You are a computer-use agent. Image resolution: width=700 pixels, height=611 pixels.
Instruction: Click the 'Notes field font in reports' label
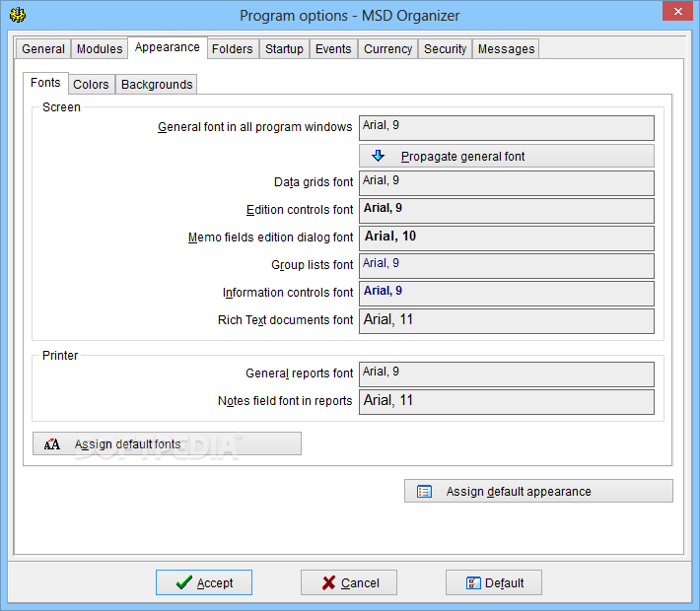[285, 401]
